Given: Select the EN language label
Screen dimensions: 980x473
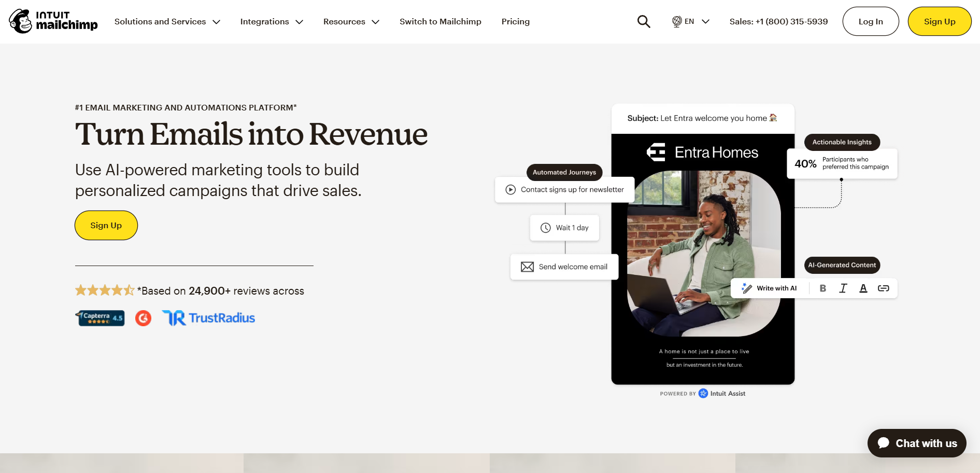Looking at the screenshot, I should pyautogui.click(x=689, y=21).
